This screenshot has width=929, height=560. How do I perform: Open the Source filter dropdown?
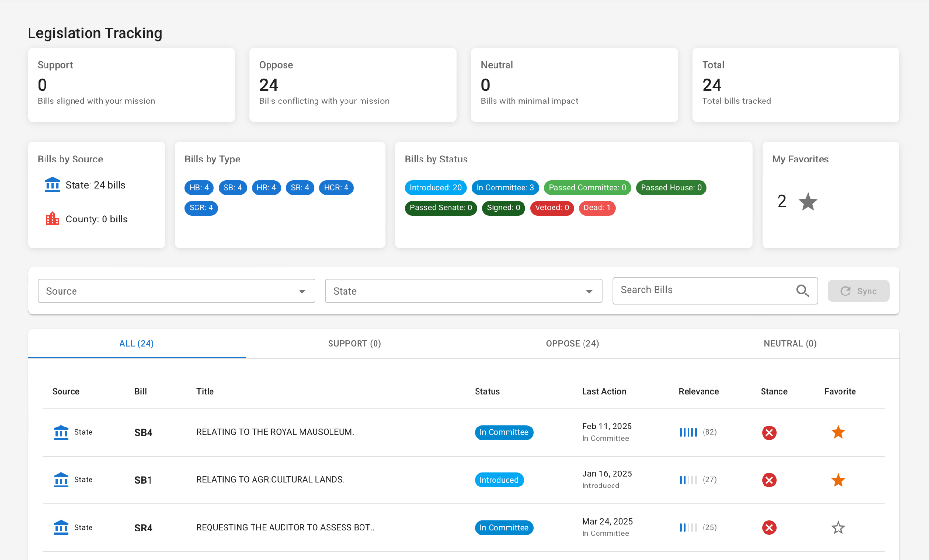pos(176,291)
